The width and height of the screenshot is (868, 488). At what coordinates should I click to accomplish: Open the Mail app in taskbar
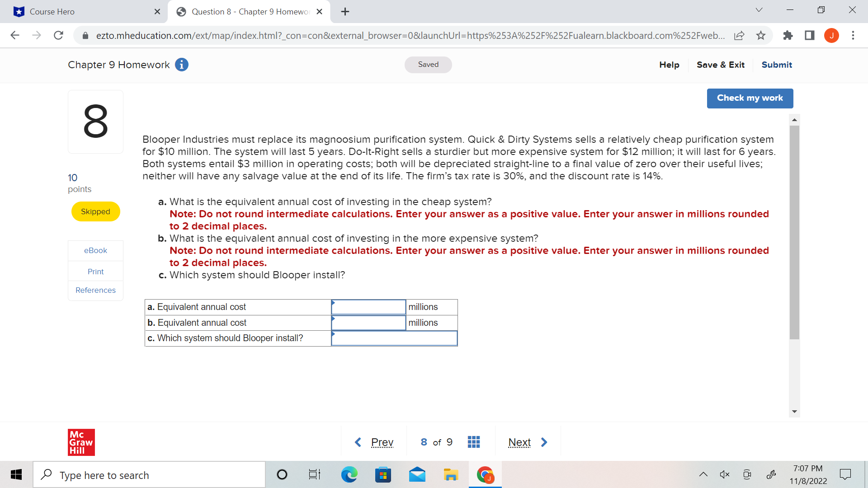coord(417,475)
